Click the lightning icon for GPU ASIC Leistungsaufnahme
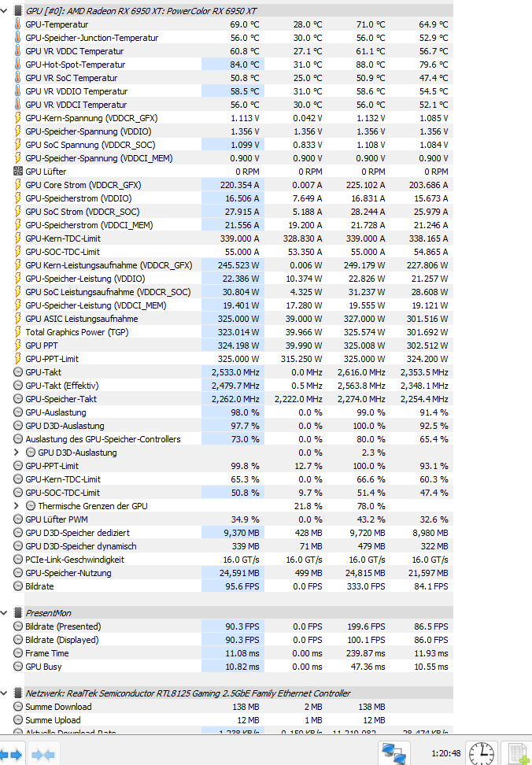 [17, 319]
